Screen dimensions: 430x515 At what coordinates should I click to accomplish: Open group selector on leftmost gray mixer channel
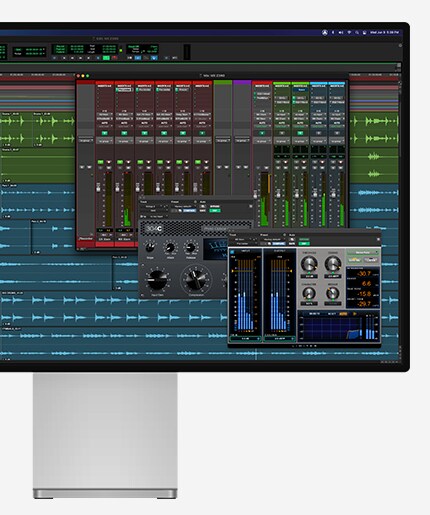[x=86, y=141]
